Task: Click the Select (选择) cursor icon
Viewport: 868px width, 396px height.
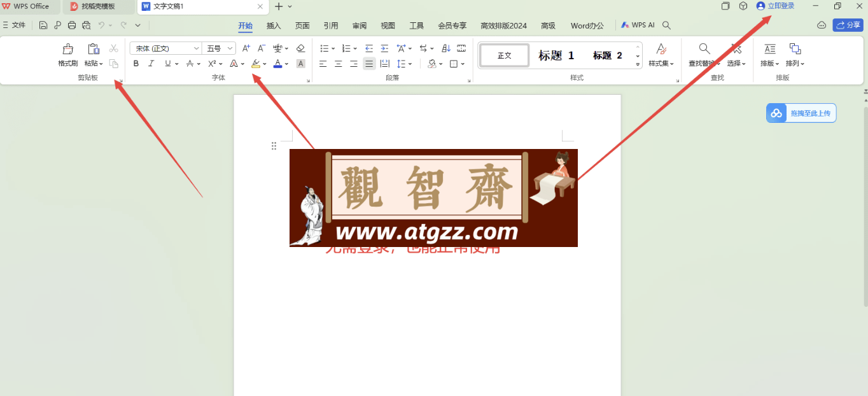Action: pyautogui.click(x=736, y=48)
